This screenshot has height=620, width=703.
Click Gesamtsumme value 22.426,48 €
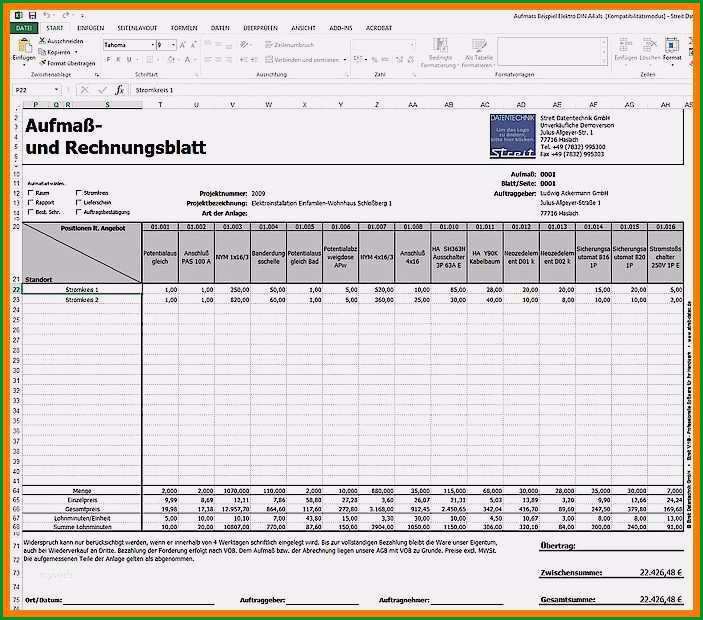[x=660, y=599]
